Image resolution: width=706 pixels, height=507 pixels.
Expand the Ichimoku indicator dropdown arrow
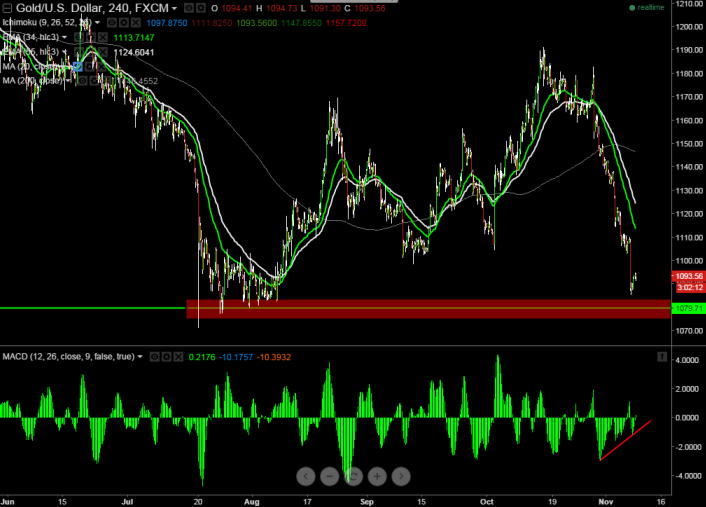[97, 23]
